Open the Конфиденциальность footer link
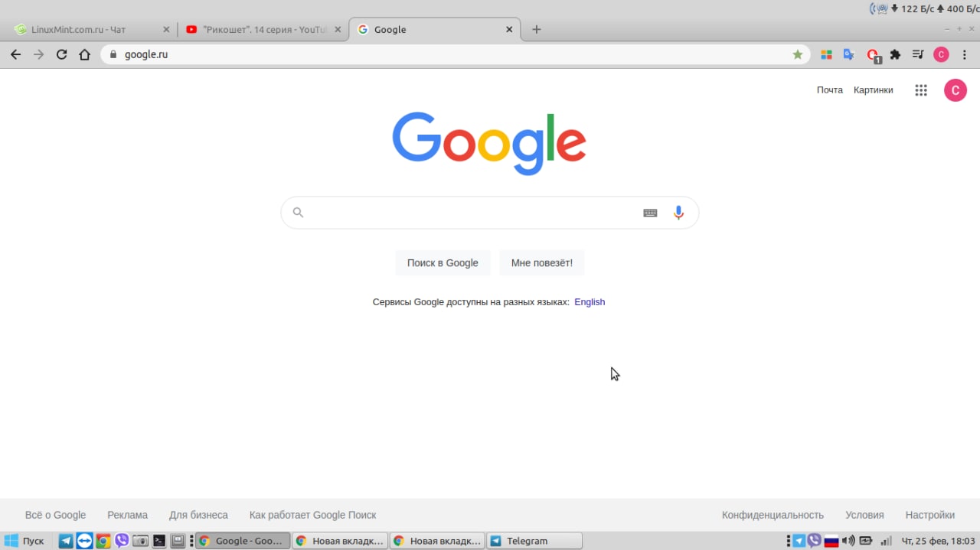Viewport: 980px width, 550px height. [773, 515]
